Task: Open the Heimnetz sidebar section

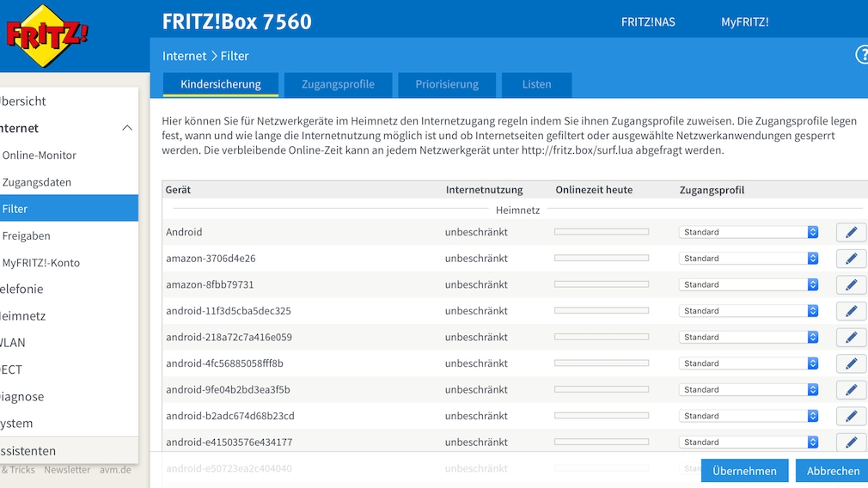Action: tap(22, 316)
